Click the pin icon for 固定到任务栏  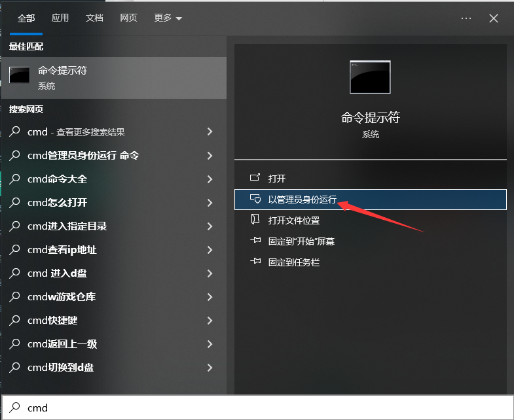click(x=255, y=262)
